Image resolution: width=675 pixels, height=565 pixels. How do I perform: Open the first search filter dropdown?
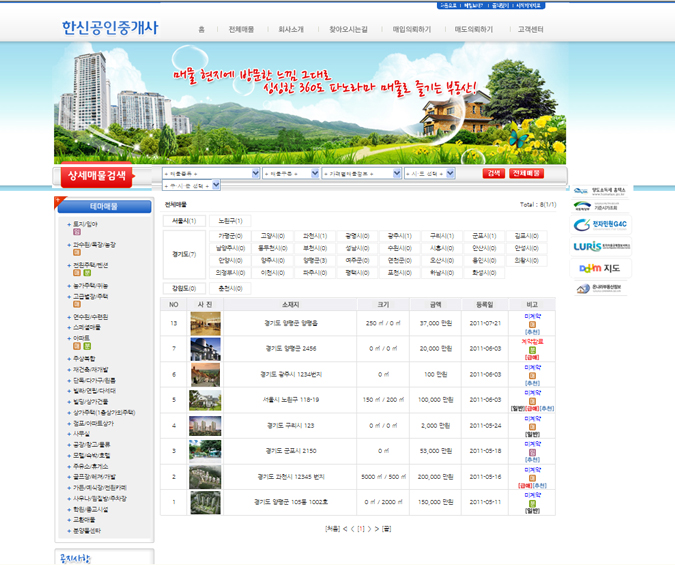point(211,173)
